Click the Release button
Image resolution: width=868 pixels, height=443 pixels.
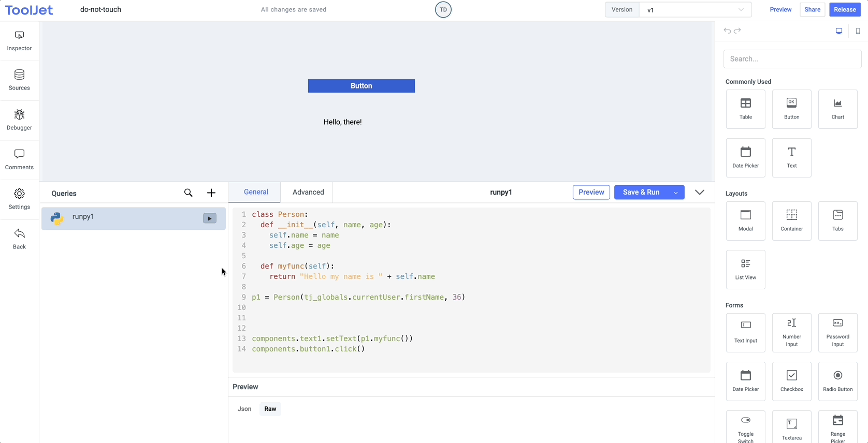tap(845, 10)
